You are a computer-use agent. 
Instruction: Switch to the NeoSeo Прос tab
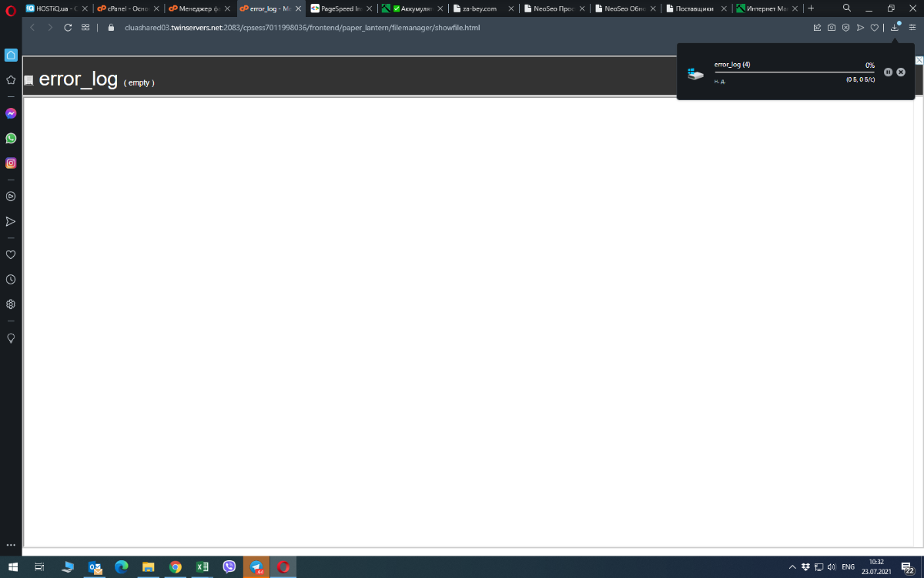pyautogui.click(x=554, y=8)
